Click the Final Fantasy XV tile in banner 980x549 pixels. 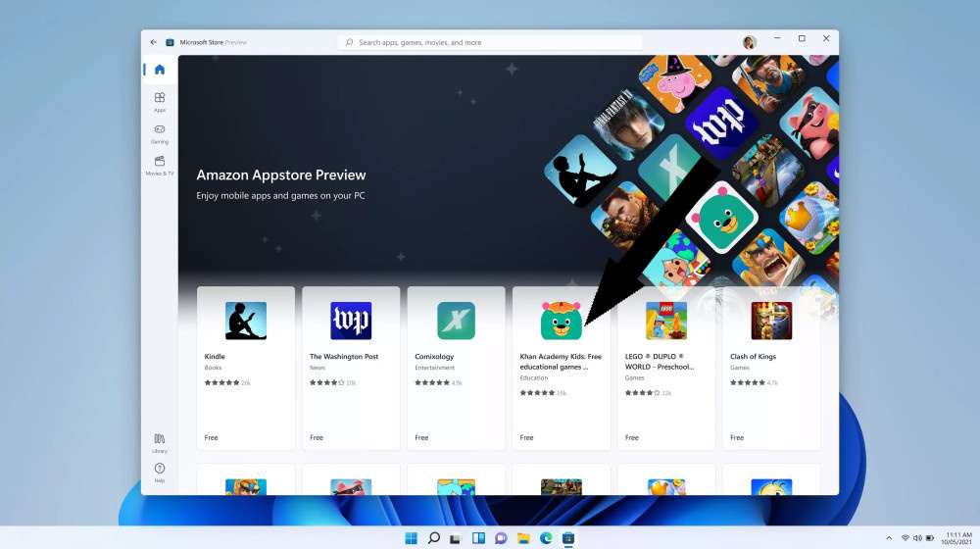pos(627,124)
